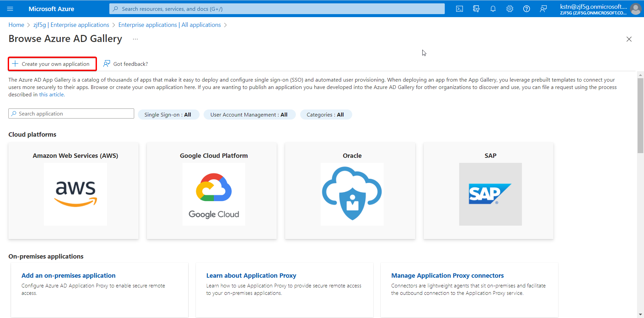This screenshot has height=318, width=644.
Task: Expand the User Account Management filter
Action: (250, 115)
